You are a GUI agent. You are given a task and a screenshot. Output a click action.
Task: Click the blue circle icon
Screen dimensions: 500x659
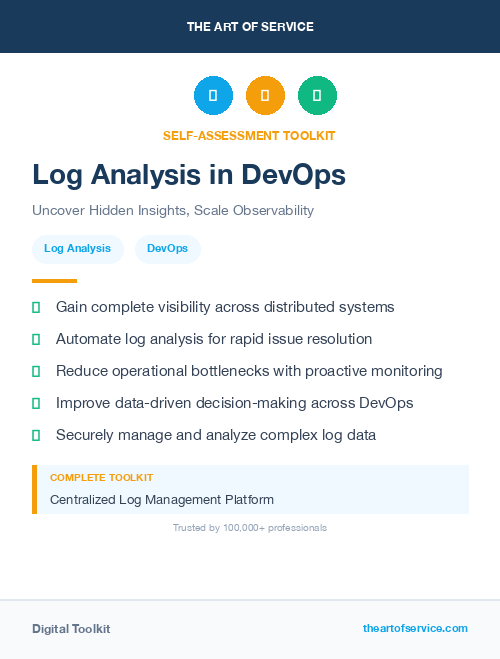213,95
